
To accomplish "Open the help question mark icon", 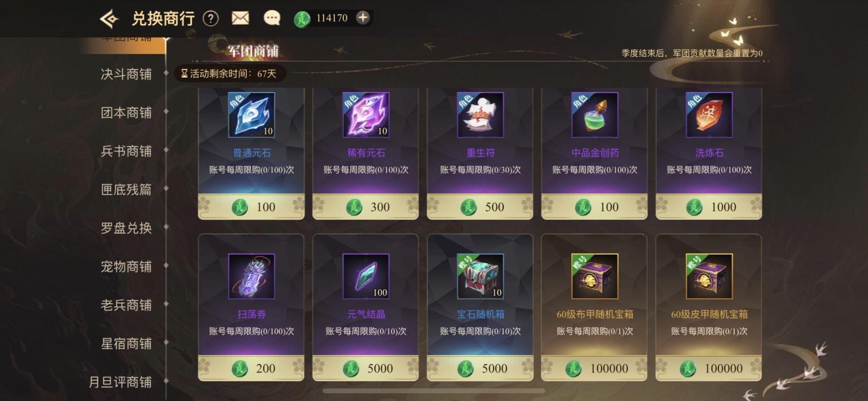I will tap(211, 19).
